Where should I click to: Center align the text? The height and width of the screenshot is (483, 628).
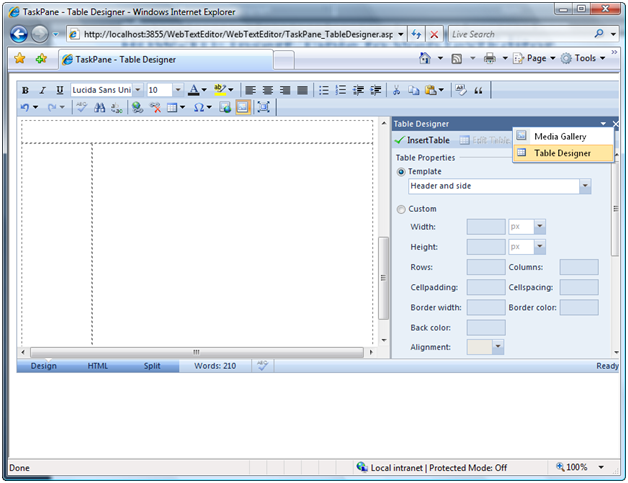[267, 90]
